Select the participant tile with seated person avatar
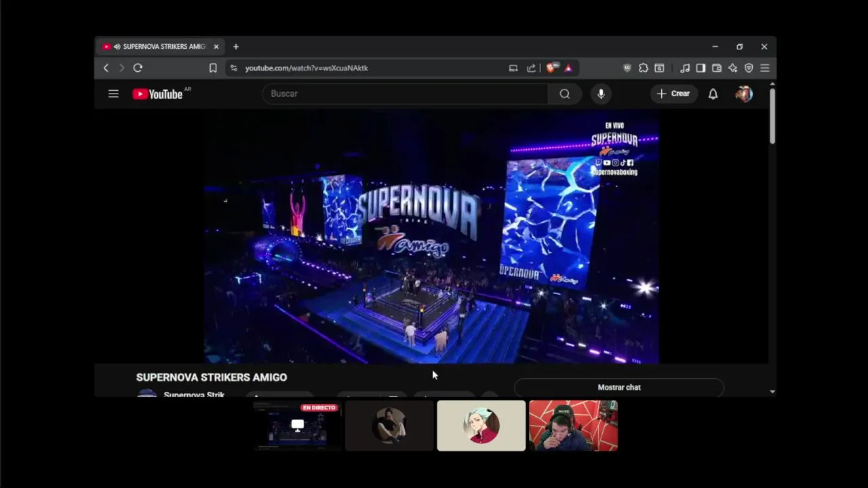This screenshot has width=868, height=488. (389, 426)
